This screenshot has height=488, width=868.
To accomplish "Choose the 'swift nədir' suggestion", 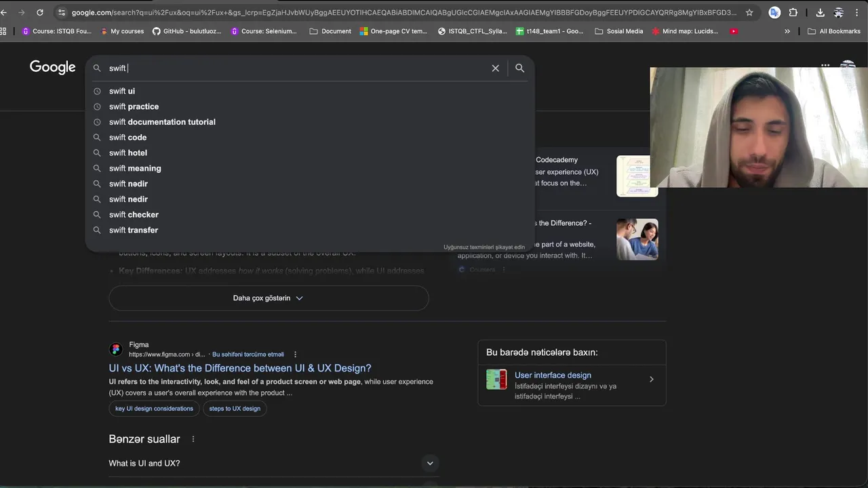I will click(310, 184).
